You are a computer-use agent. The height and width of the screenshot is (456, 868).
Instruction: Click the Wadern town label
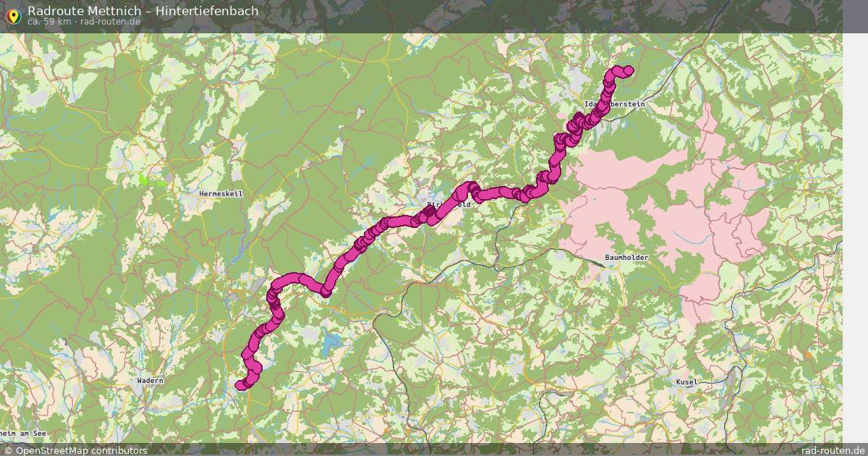tap(150, 381)
